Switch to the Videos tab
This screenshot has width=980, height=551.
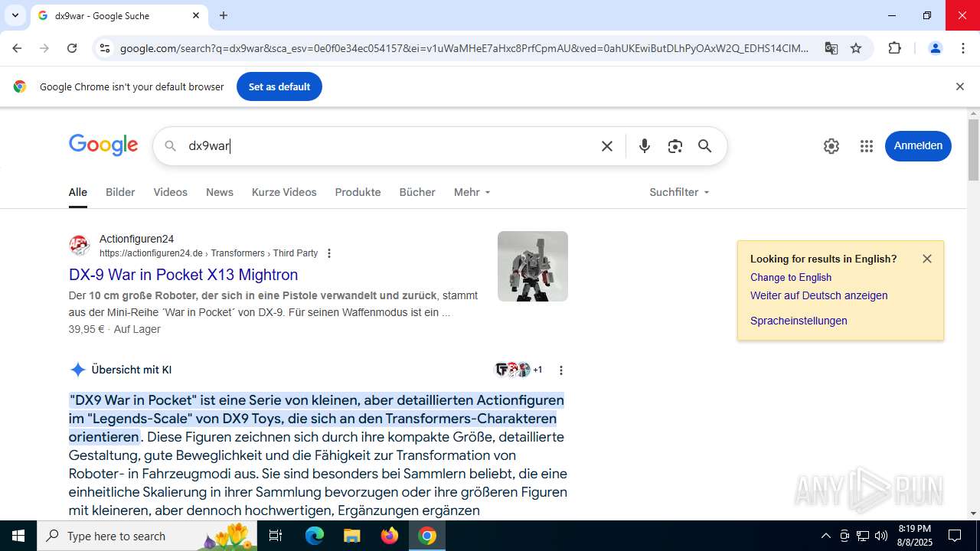coord(170,192)
